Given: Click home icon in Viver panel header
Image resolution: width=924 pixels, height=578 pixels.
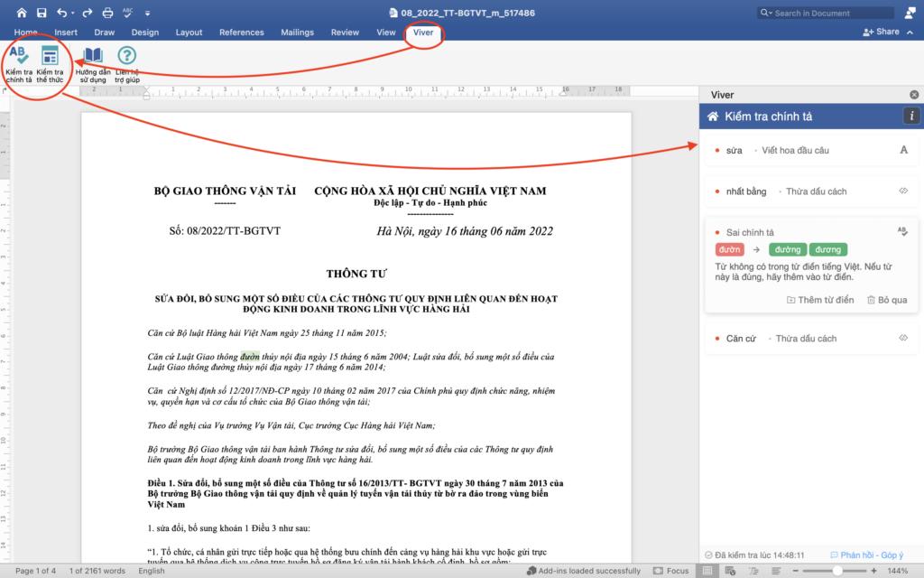Looking at the screenshot, I should [713, 117].
